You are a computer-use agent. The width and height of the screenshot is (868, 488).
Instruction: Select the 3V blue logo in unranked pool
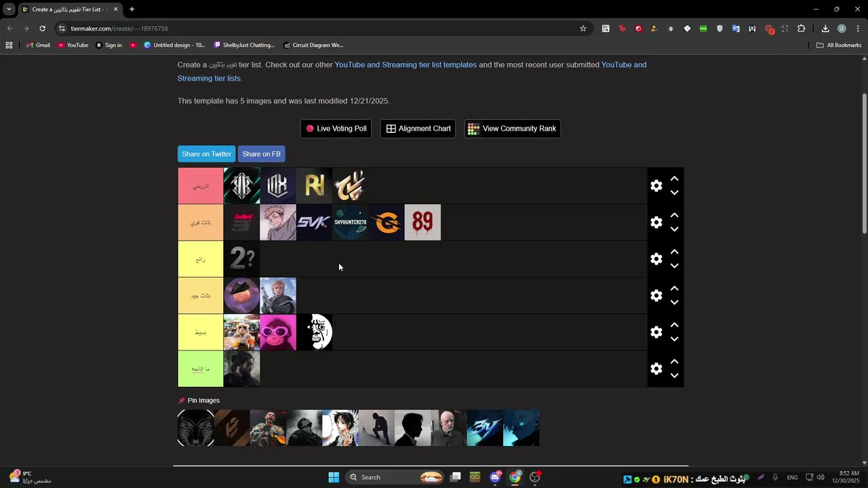pos(485,428)
